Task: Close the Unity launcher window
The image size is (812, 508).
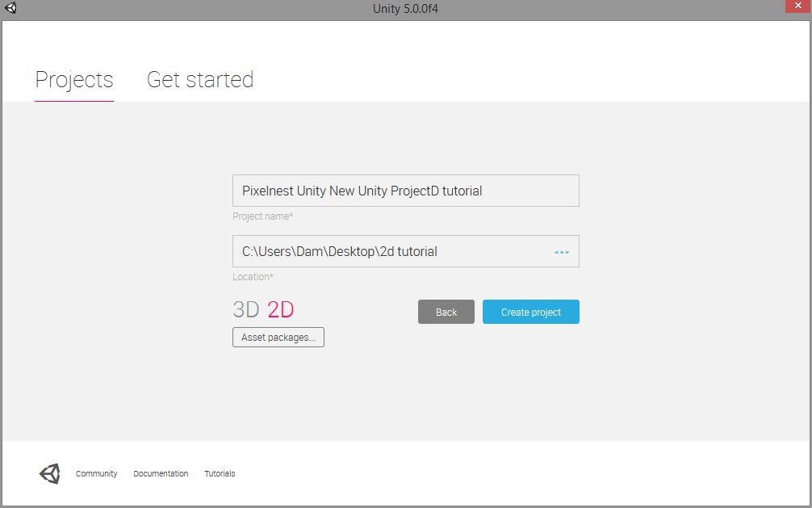Action: [x=797, y=6]
